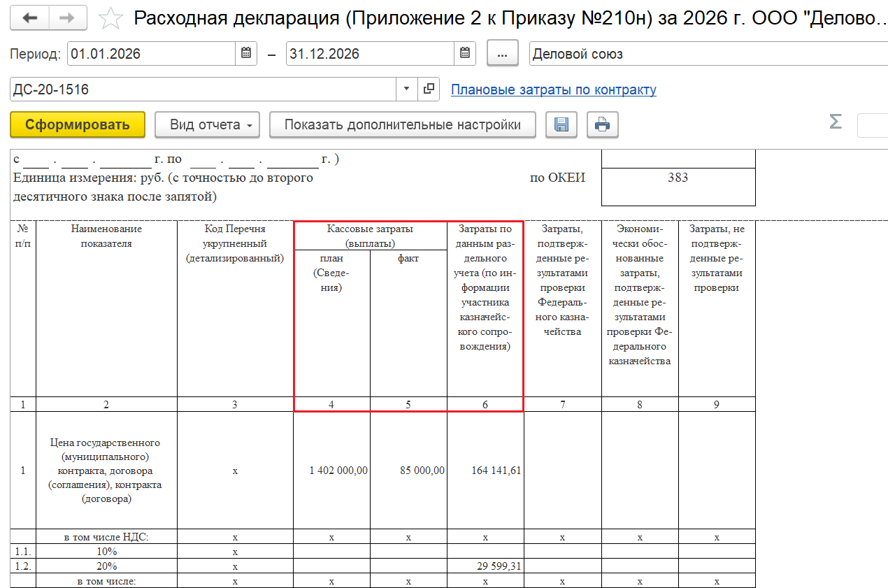Click the contract field ДС-20-1516

pyautogui.click(x=203, y=89)
